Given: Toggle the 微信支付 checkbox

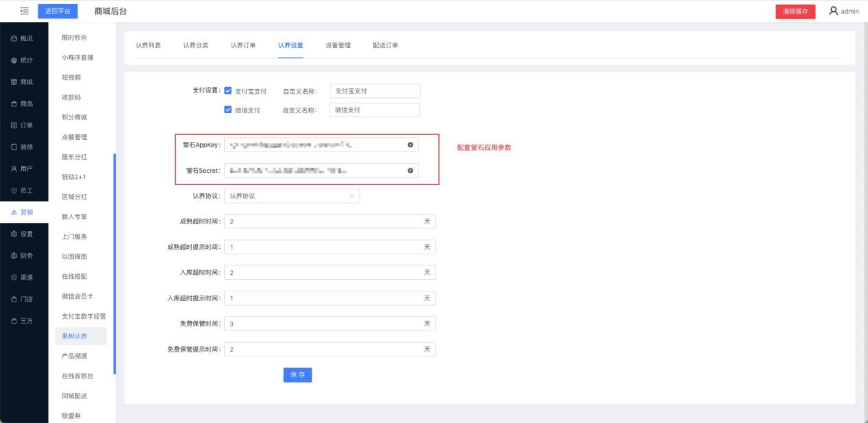Looking at the screenshot, I should click(228, 110).
